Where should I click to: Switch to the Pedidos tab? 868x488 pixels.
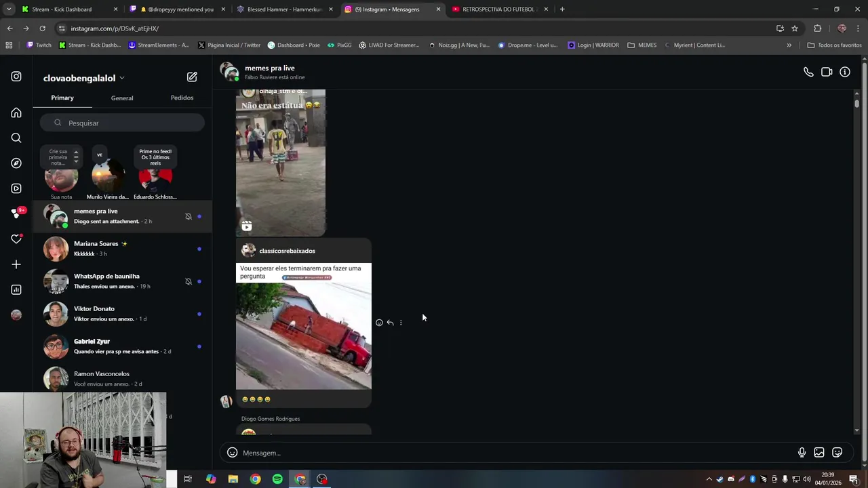182,98
